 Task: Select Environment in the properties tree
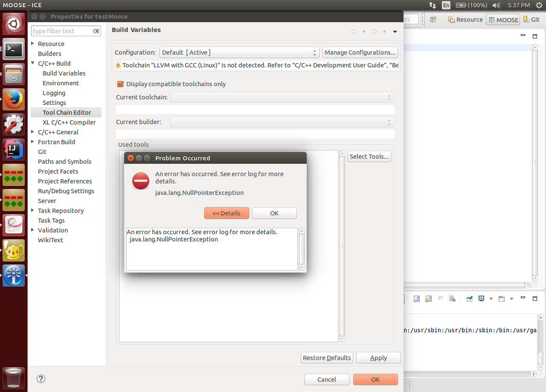pyautogui.click(x=61, y=83)
